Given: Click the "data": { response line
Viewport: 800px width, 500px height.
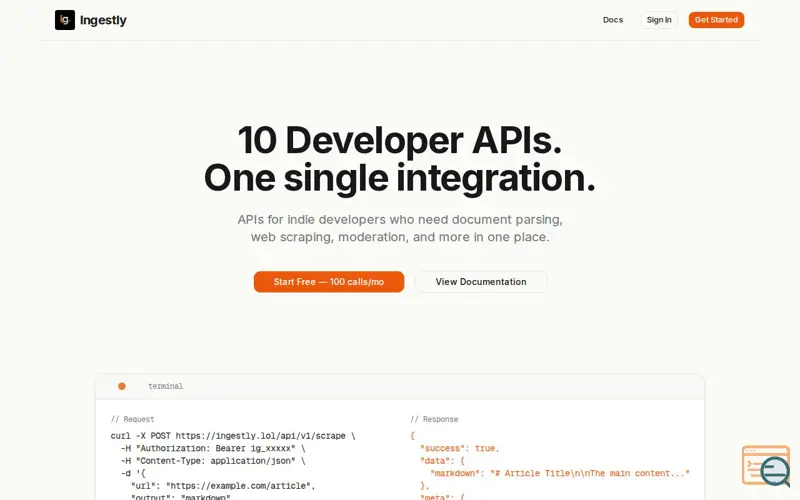Looking at the screenshot, I should tap(442, 461).
